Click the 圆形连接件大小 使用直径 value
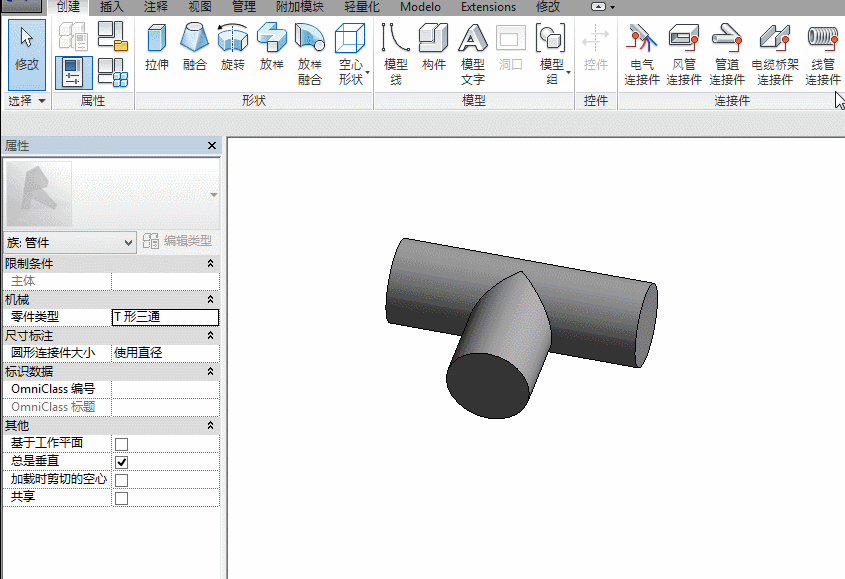Image resolution: width=845 pixels, height=579 pixels. pyautogui.click(x=165, y=353)
